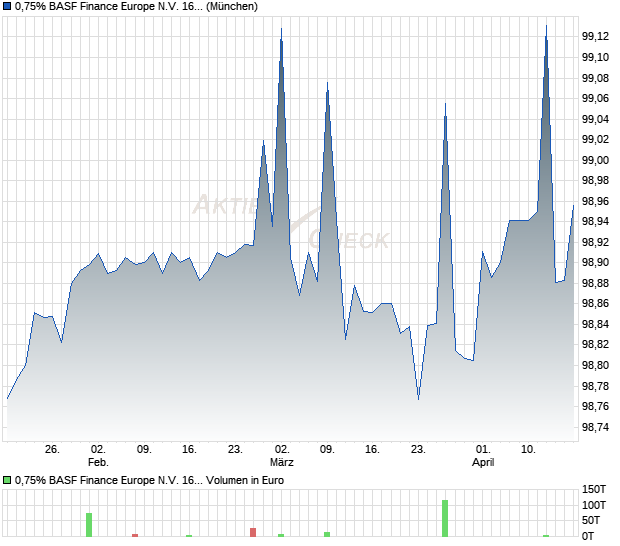
Task: Click the x-axis date label 02. März
Action: [282, 456]
